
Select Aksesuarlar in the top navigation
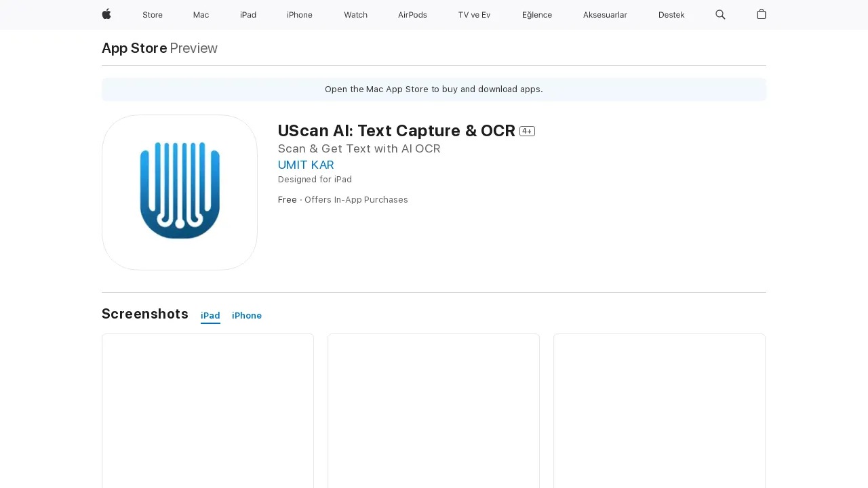pyautogui.click(x=605, y=15)
